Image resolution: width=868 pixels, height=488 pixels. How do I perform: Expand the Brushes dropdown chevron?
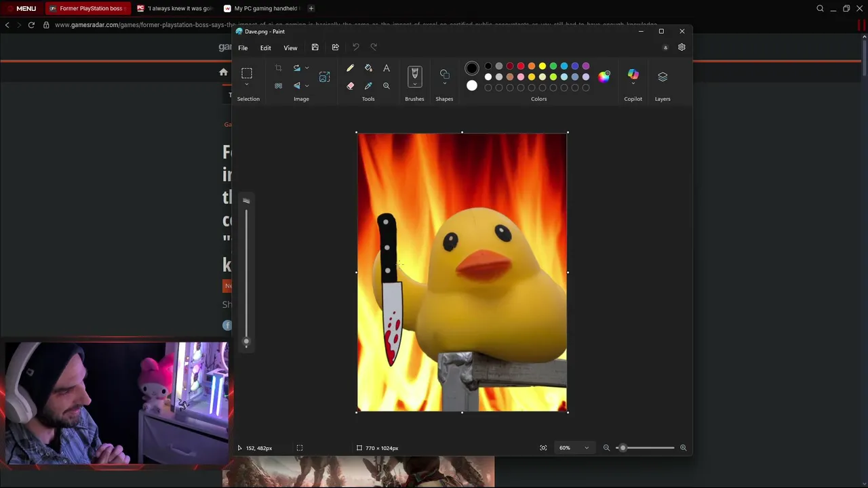pyautogui.click(x=414, y=85)
